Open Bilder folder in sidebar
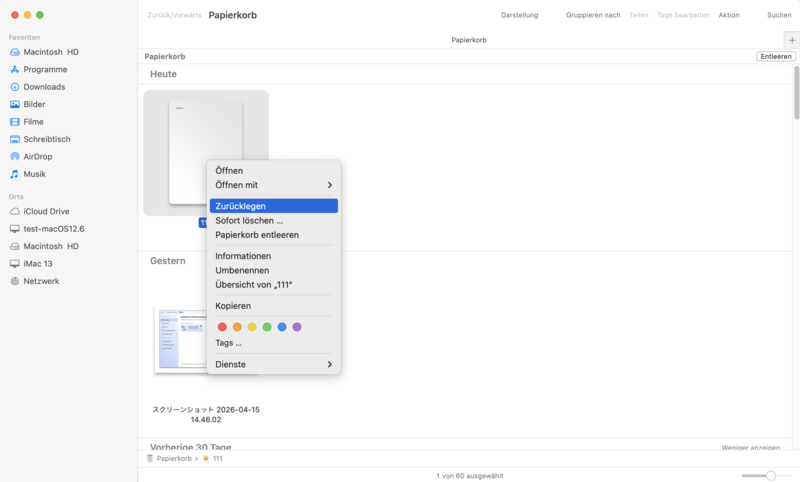The height and width of the screenshot is (482, 800). pyautogui.click(x=34, y=104)
